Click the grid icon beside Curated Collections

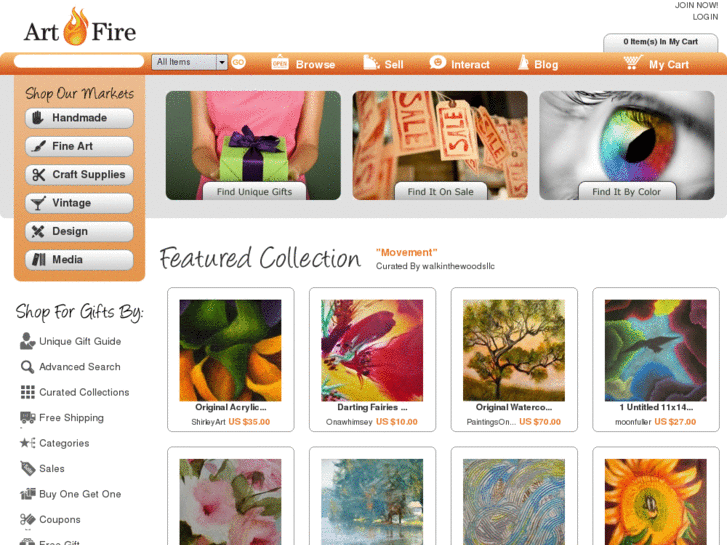(27, 392)
